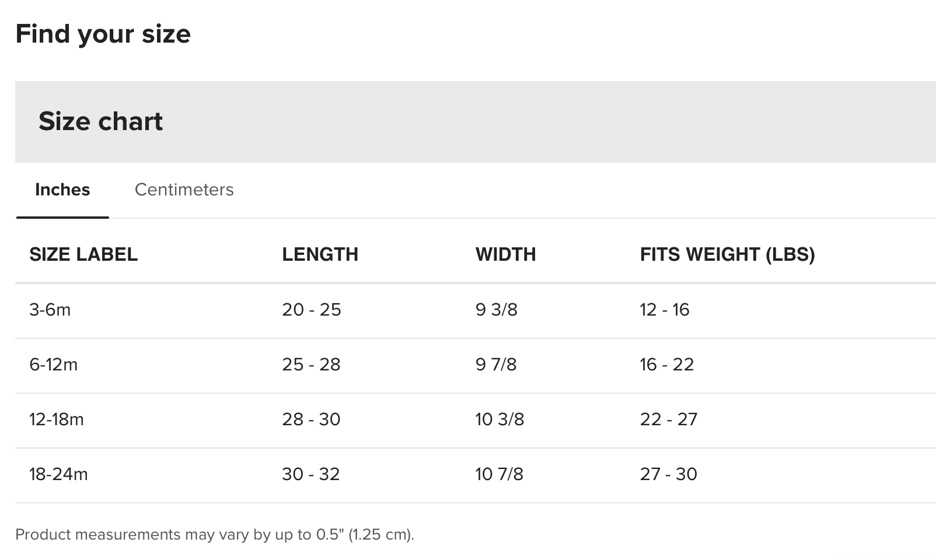Click the 12 - 16 weight value
Screen dimensions: 936x560
[x=665, y=310]
